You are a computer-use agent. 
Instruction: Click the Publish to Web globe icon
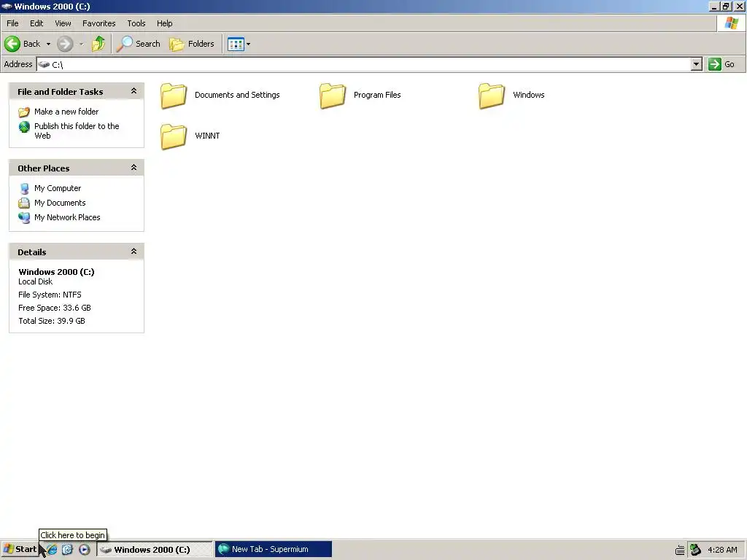[x=24, y=127]
